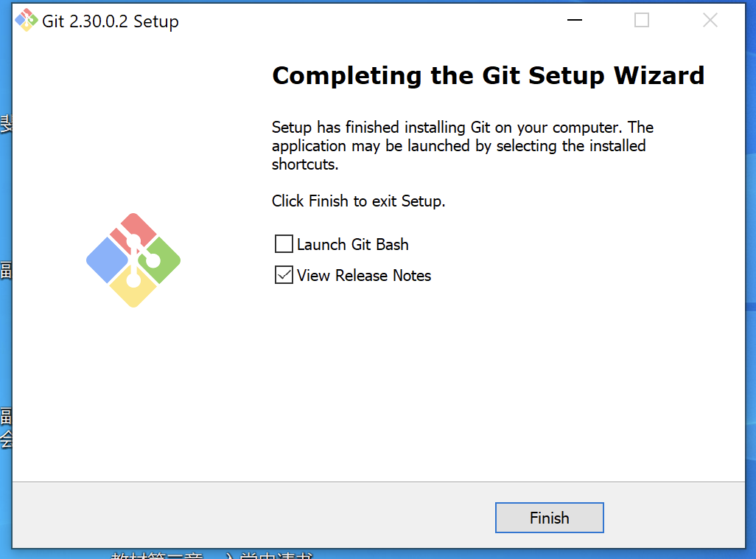Image resolution: width=756 pixels, height=559 pixels.
Task: Click the "Setup has finished installing Git" paragraph
Action: coord(462,145)
